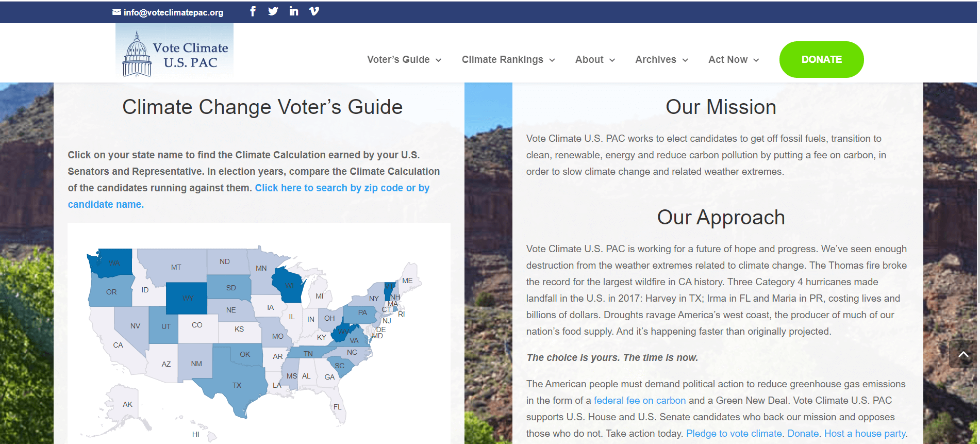The height and width of the screenshot is (444, 980).
Task: Click Wyoming on the voter map
Action: pos(188,298)
